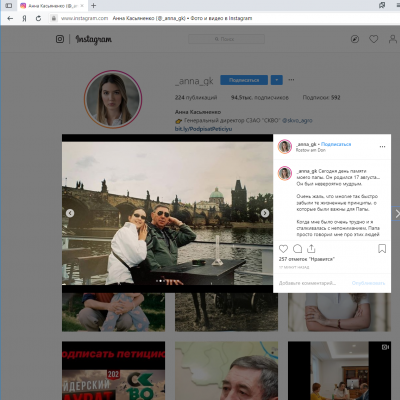Reload the current page

(x=38, y=18)
